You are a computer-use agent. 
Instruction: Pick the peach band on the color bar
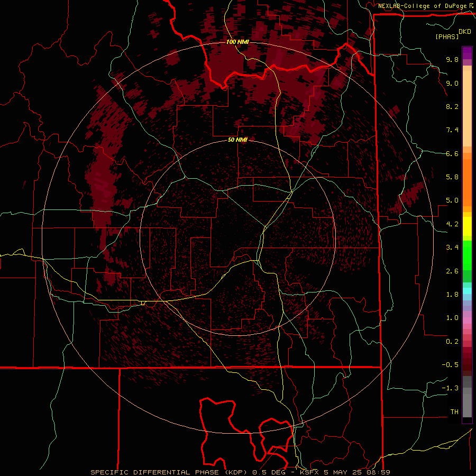coord(467,108)
